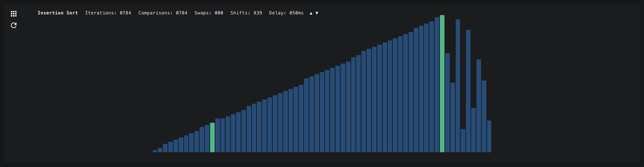This screenshot has height=167, width=644.
Task: Click the bar right of the short green bar
Action: (217, 135)
